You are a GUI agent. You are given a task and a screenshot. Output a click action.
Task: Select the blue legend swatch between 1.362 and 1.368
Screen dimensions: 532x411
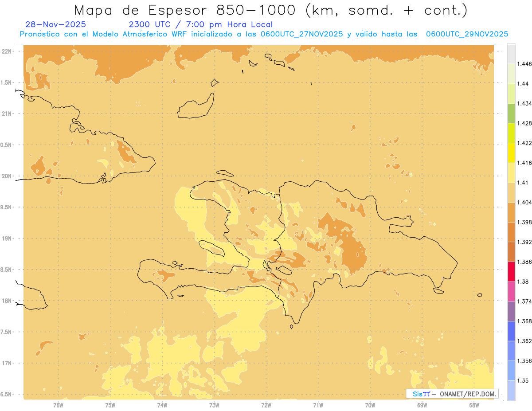pos(511,331)
